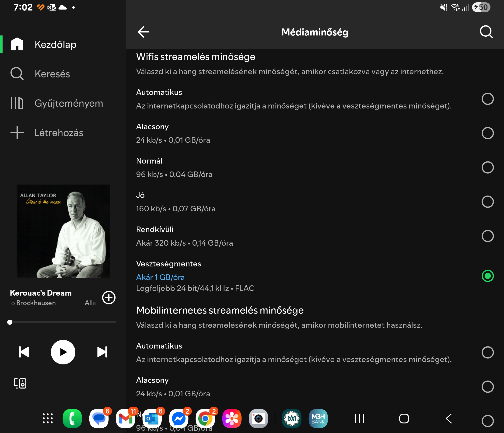Add Kerouac's Dream to library
Viewport: 504px width, 433px height.
[x=108, y=297]
